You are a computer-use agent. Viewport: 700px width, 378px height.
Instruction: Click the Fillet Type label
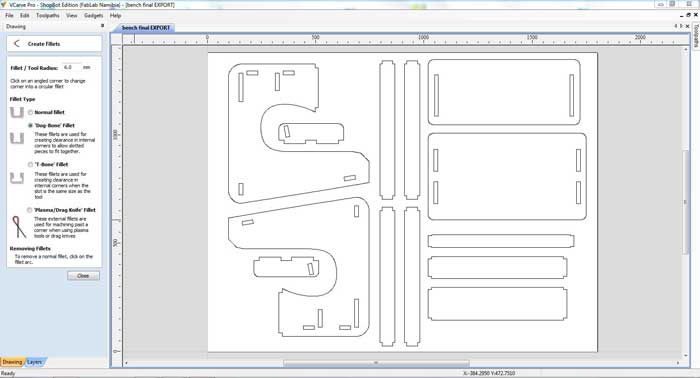tap(22, 99)
